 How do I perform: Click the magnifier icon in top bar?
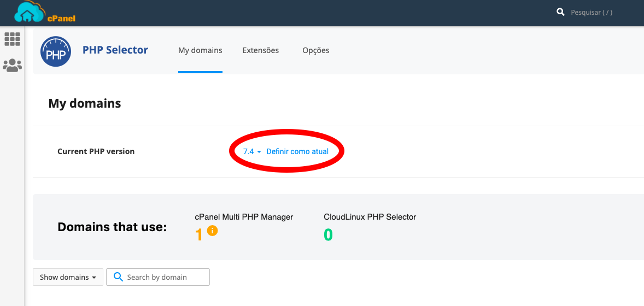(x=560, y=12)
